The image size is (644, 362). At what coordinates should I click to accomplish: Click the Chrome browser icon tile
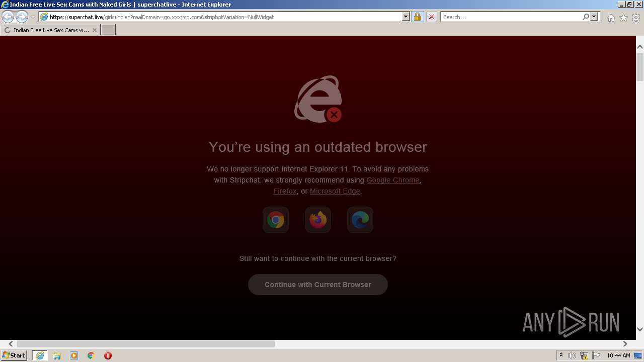click(x=276, y=220)
